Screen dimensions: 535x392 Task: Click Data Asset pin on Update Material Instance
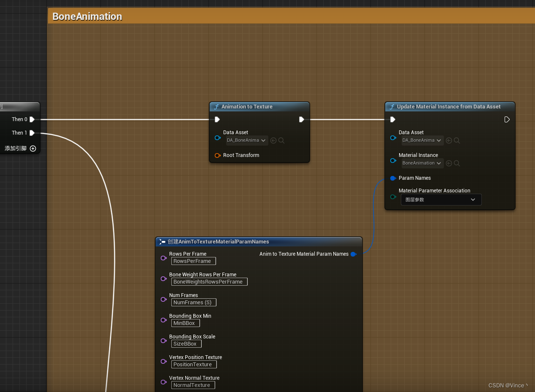pyautogui.click(x=393, y=138)
